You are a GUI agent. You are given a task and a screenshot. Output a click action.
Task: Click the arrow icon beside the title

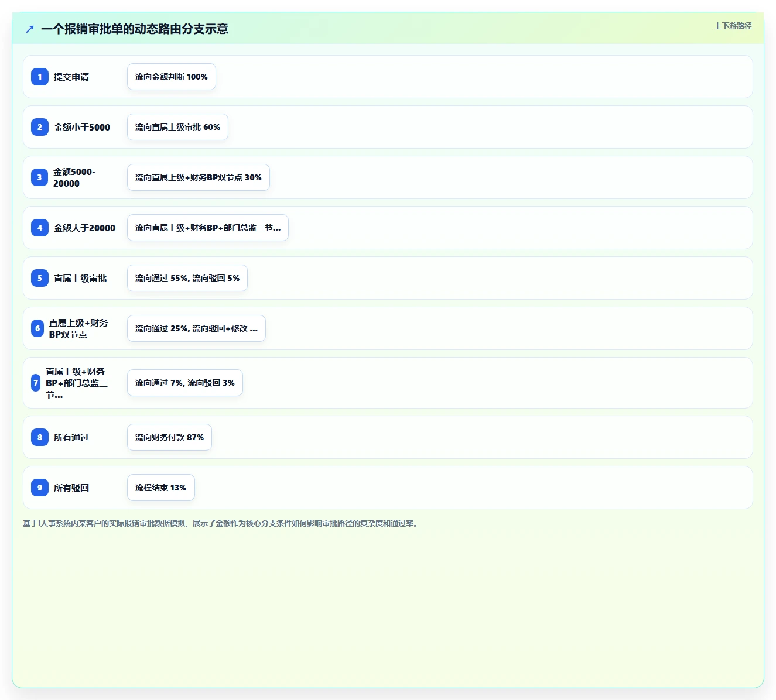click(30, 29)
